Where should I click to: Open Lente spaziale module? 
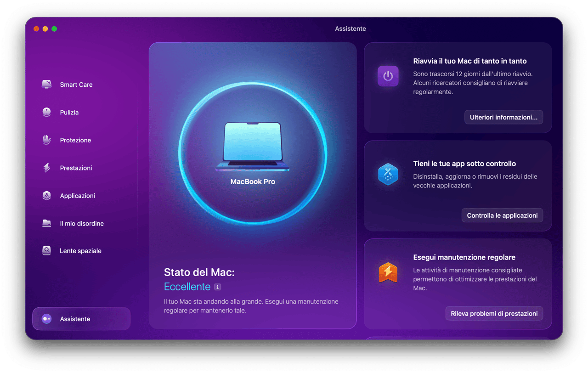(x=80, y=251)
